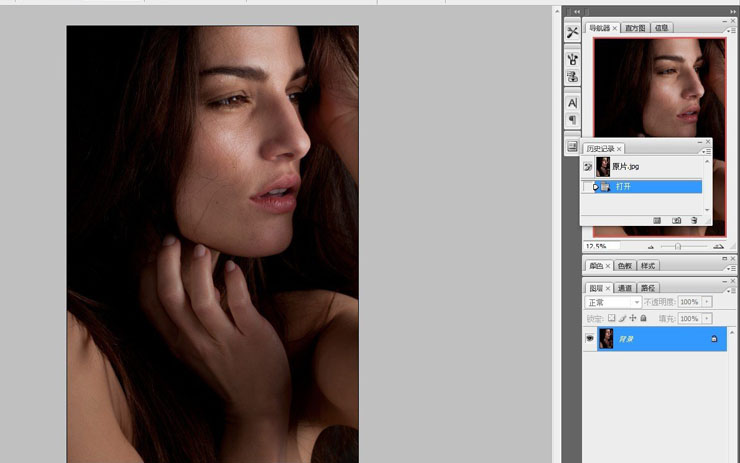Click the 打开 history state icon
Screen dimensions: 740x463
point(605,187)
